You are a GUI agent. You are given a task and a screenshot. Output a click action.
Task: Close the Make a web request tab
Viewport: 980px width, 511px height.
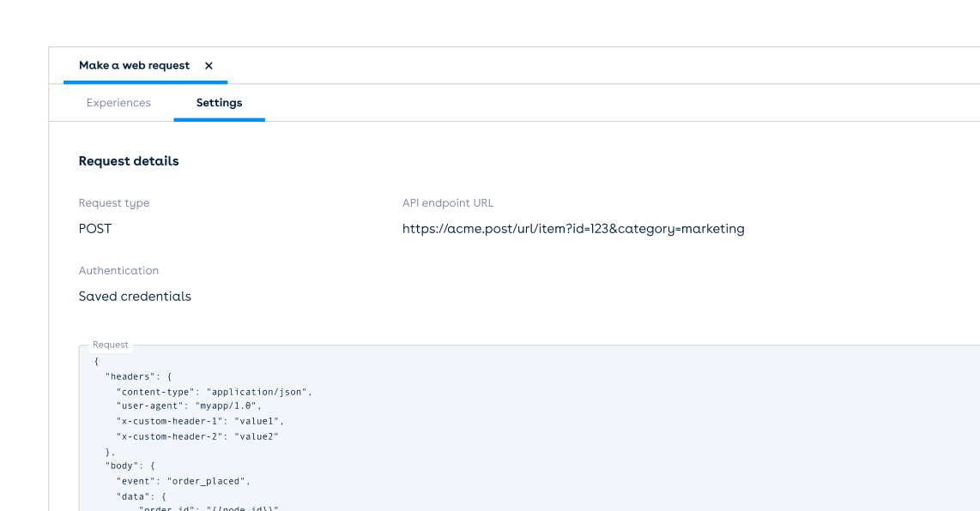[x=209, y=65]
